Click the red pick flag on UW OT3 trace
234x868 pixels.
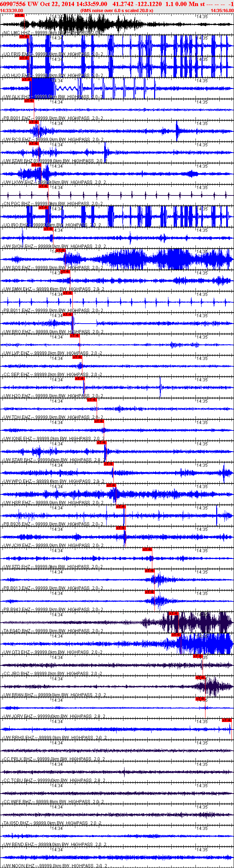pos(176,635)
